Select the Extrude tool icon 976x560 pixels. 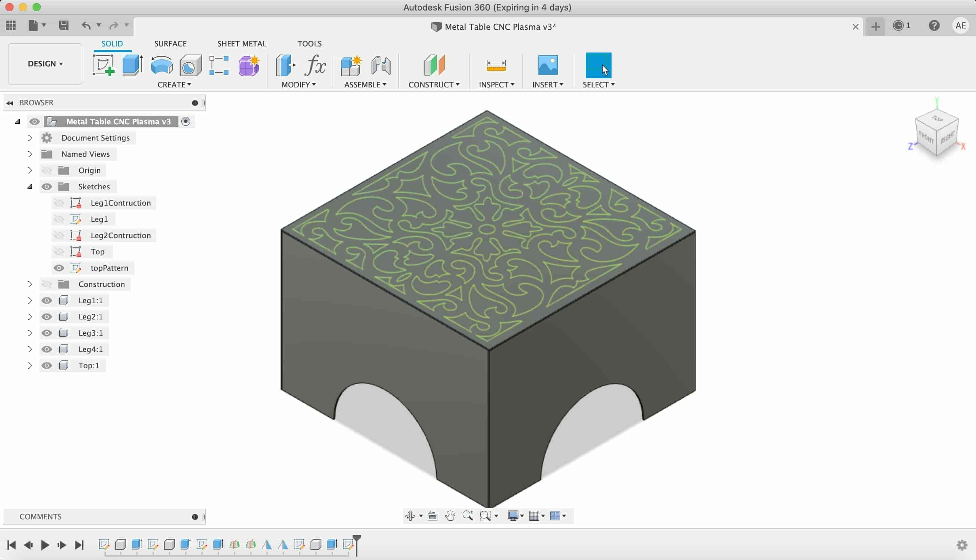(133, 65)
